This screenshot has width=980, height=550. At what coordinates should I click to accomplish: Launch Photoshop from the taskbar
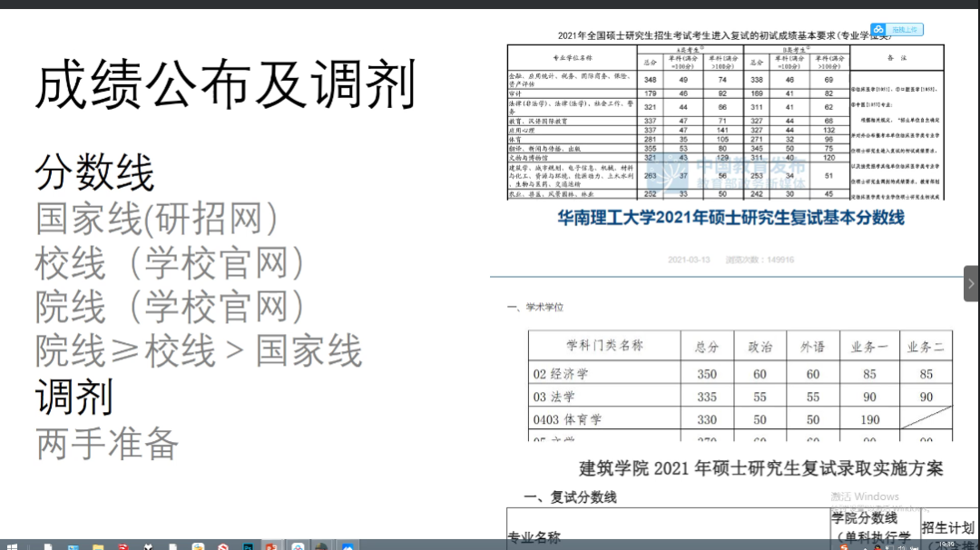246,544
